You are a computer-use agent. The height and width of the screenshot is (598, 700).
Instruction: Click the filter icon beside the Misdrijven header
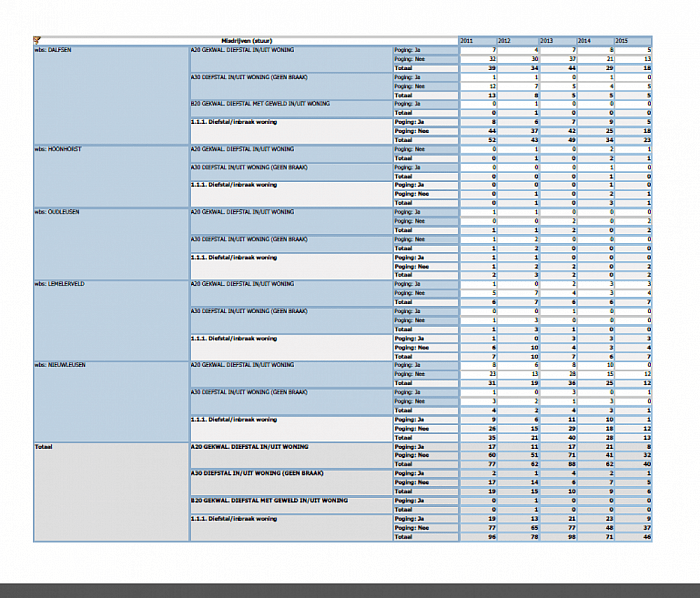(x=37, y=41)
